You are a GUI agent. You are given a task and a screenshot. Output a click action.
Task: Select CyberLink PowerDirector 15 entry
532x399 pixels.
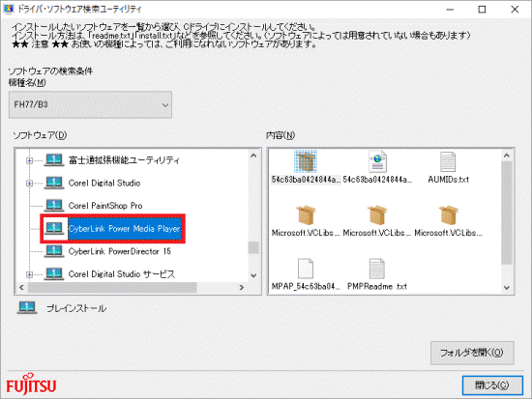(x=119, y=251)
